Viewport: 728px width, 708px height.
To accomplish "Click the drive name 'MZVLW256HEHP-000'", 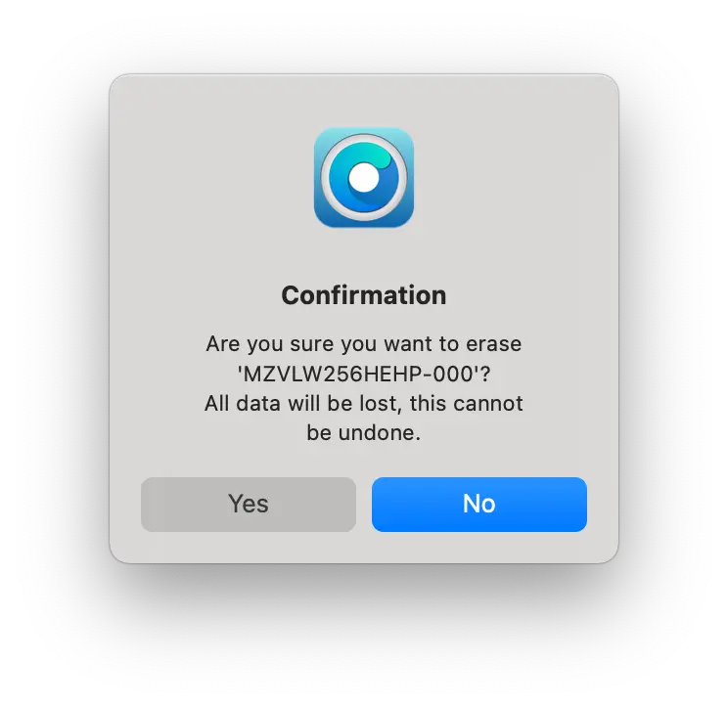I will (x=360, y=374).
